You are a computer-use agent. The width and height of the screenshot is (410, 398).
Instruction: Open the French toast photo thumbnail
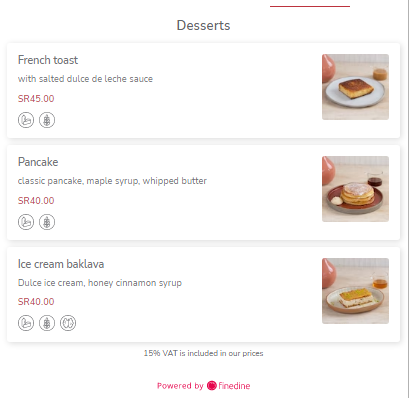click(x=355, y=87)
